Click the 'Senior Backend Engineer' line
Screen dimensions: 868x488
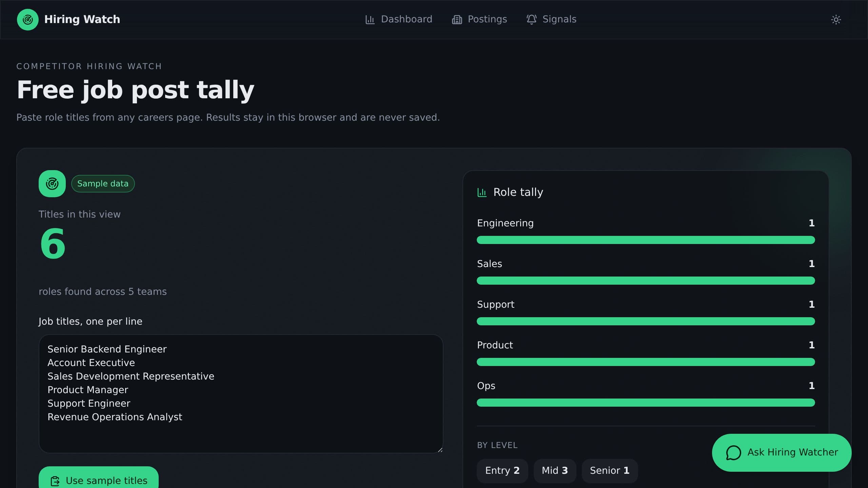click(107, 349)
